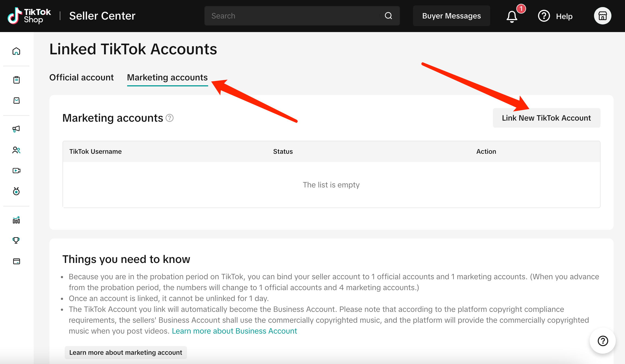Open the notifications bell
The height and width of the screenshot is (364, 625).
point(512,16)
